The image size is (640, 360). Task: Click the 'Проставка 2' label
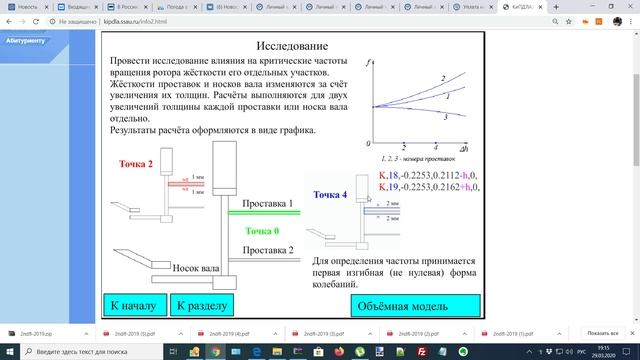pos(268,250)
